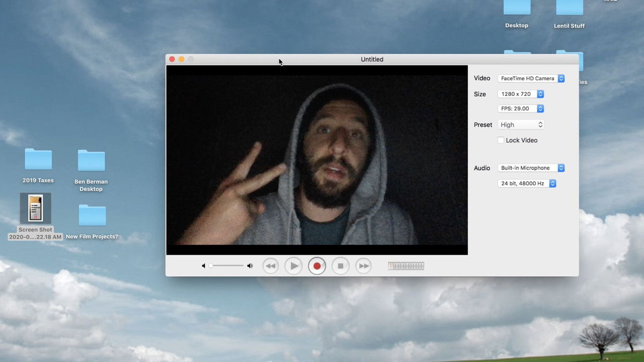The height and width of the screenshot is (362, 644).
Task: Click the high volume speaker icon
Action: 250,266
